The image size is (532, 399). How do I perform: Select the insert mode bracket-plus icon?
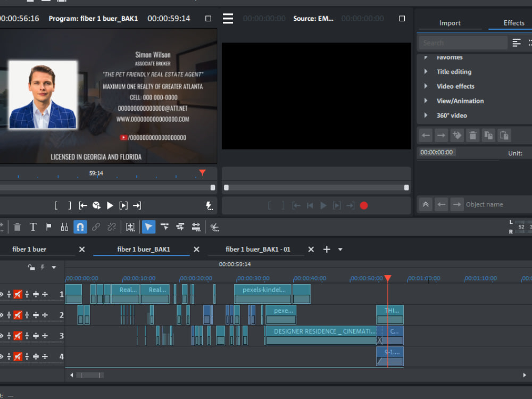[130, 227]
